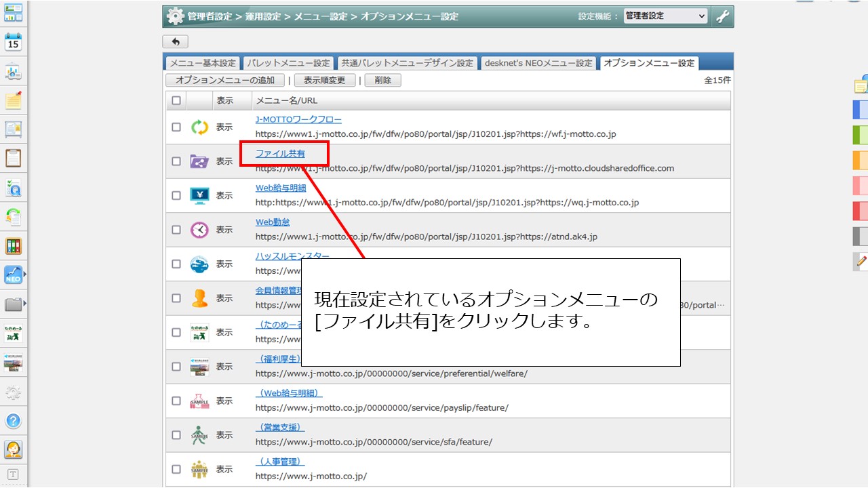Check the J-MOTTOワークフロー row checkbox
Image resolution: width=868 pixels, height=488 pixels.
tap(176, 127)
